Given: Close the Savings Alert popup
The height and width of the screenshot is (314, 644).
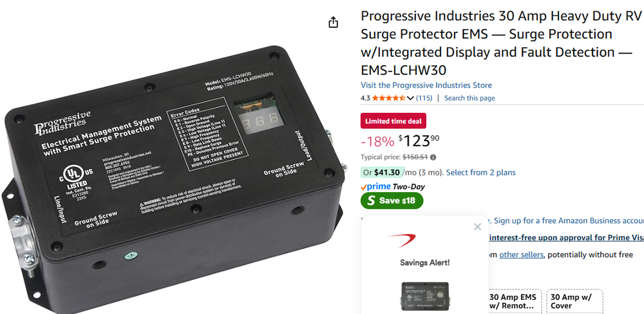Looking at the screenshot, I should pos(477,227).
